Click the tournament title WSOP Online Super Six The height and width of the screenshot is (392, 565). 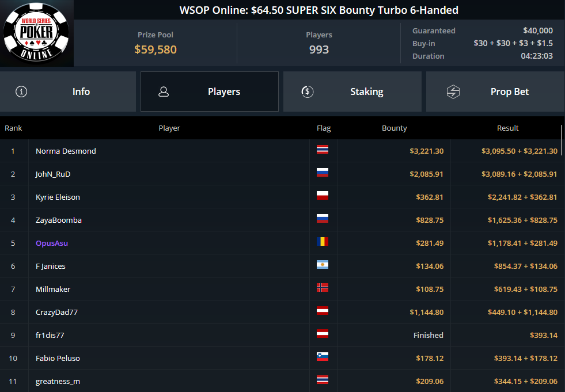(319, 10)
